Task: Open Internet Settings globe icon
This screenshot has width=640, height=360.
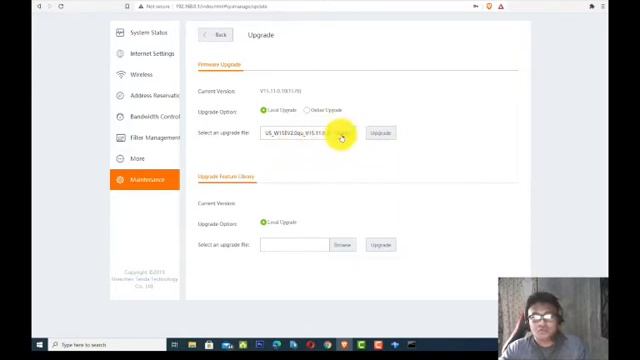Action: pyautogui.click(x=120, y=53)
